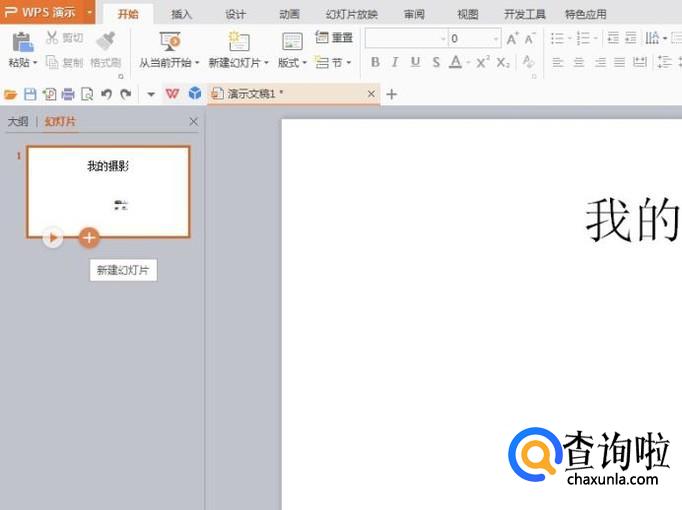This screenshot has width=682, height=510.
Task: Open the 幻灯片放映 ribbon tab
Action: click(351, 14)
